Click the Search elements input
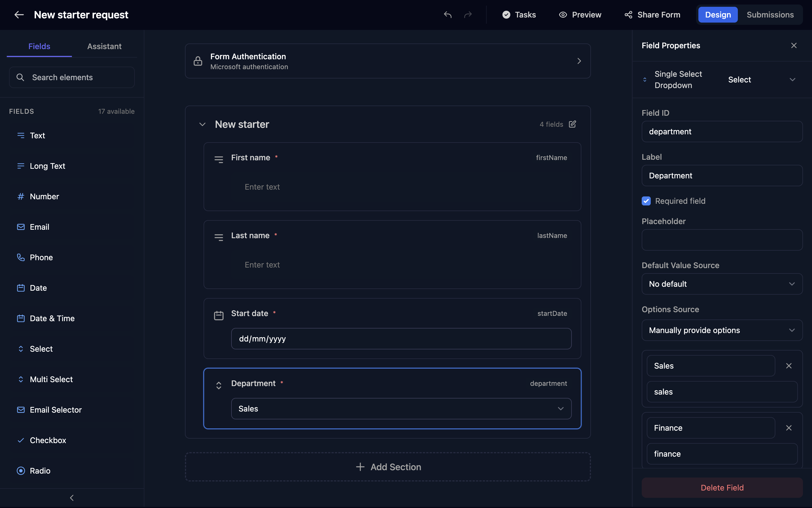The height and width of the screenshot is (508, 812). [72, 77]
